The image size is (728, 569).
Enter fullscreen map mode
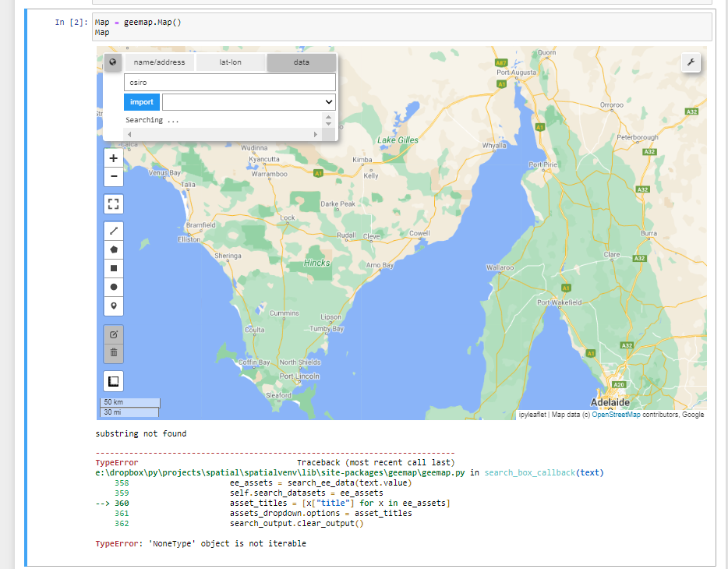pos(113,203)
